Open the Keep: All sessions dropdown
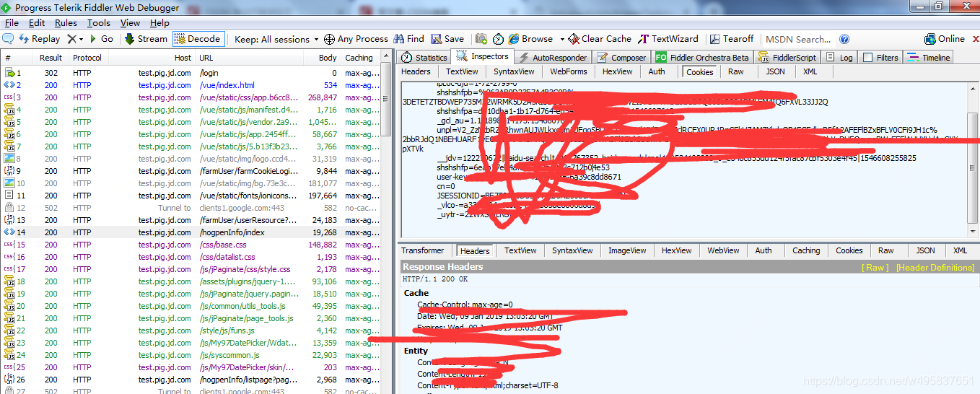The image size is (980, 394). 276,39
